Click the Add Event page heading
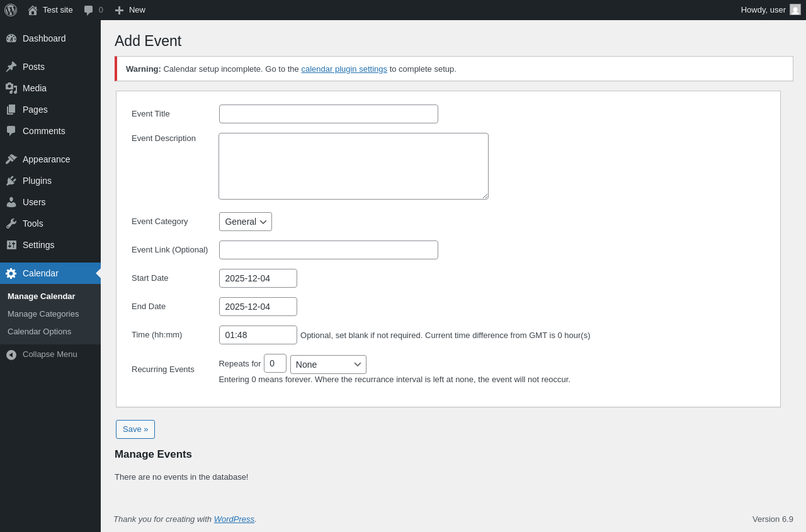Screen dimensions: 806x532 pos(148,41)
